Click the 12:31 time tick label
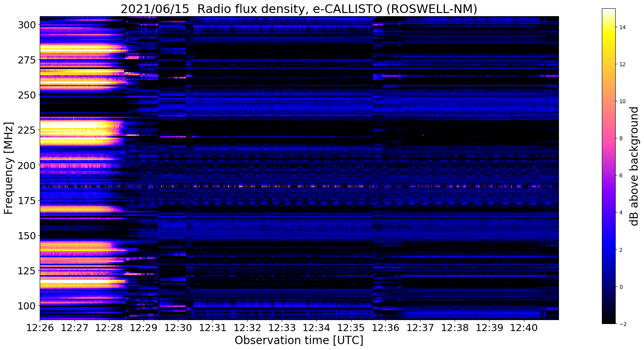This screenshot has width=644, height=350. click(x=213, y=328)
